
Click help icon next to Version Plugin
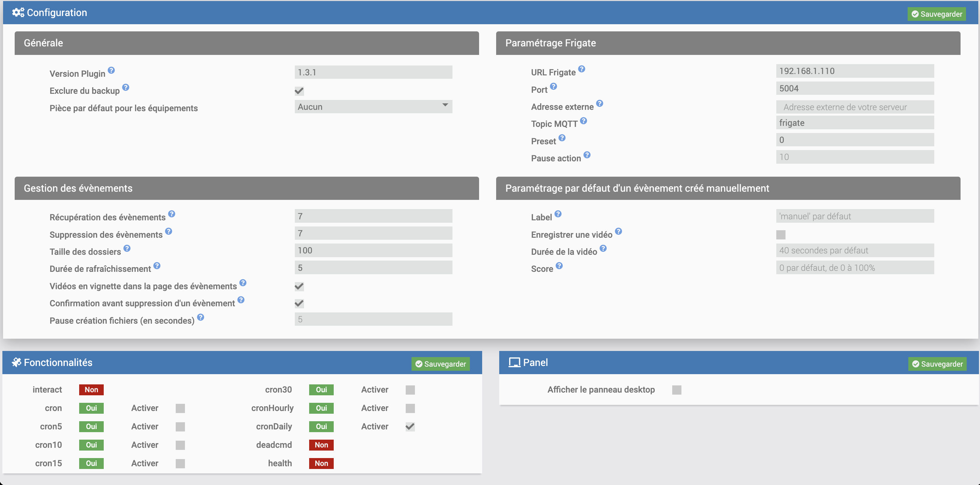pos(111,70)
